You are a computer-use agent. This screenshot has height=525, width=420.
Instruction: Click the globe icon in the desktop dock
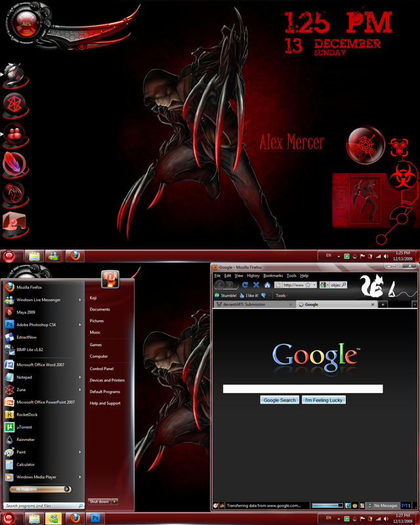(x=14, y=75)
